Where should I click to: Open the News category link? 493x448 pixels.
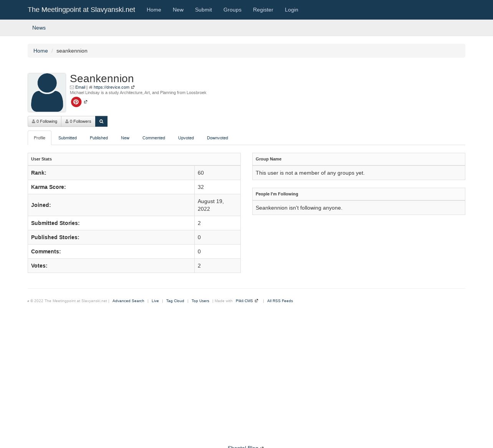tap(39, 28)
